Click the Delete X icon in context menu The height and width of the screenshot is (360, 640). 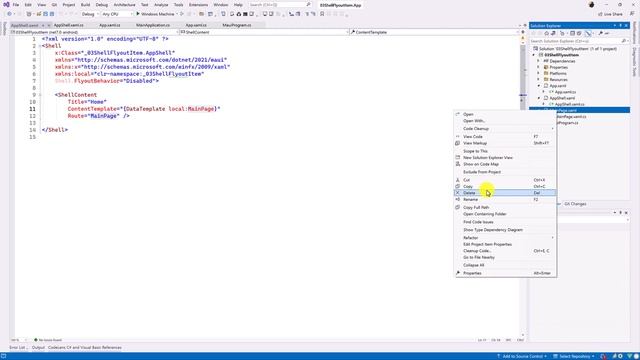point(458,193)
